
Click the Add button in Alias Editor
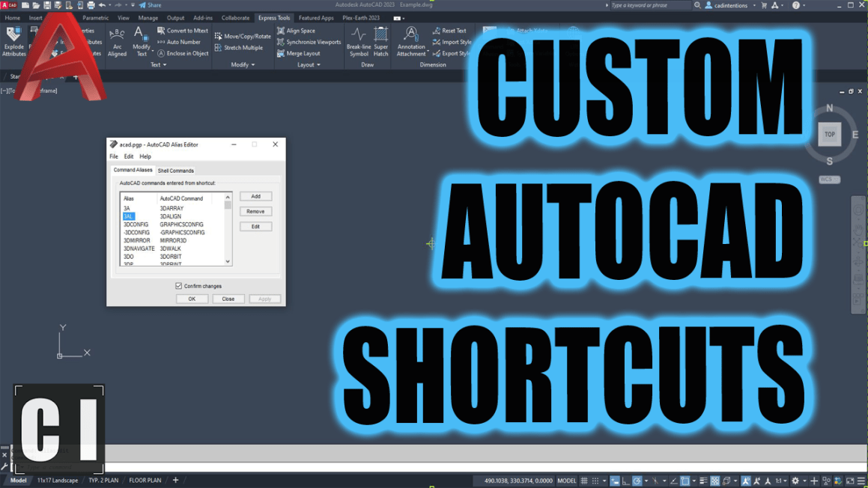click(255, 196)
